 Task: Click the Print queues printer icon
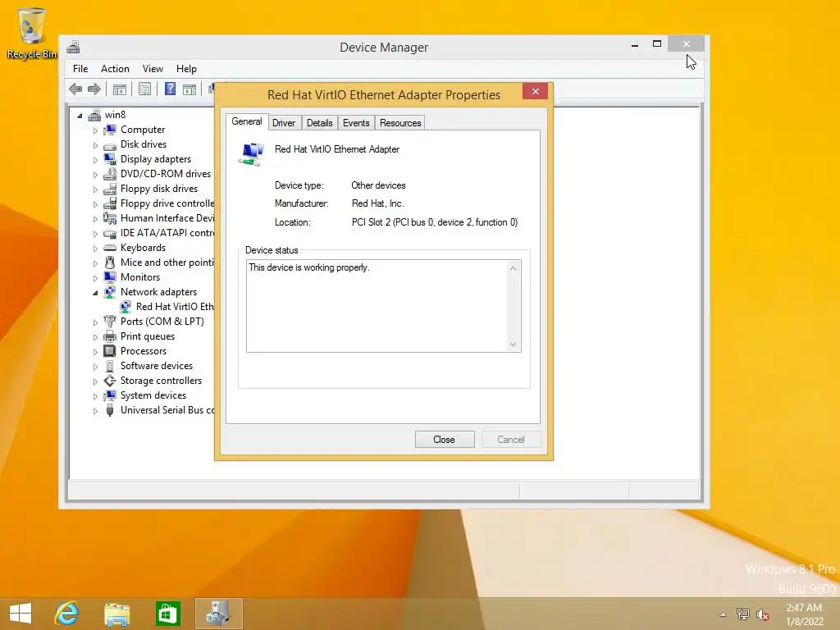pos(110,336)
